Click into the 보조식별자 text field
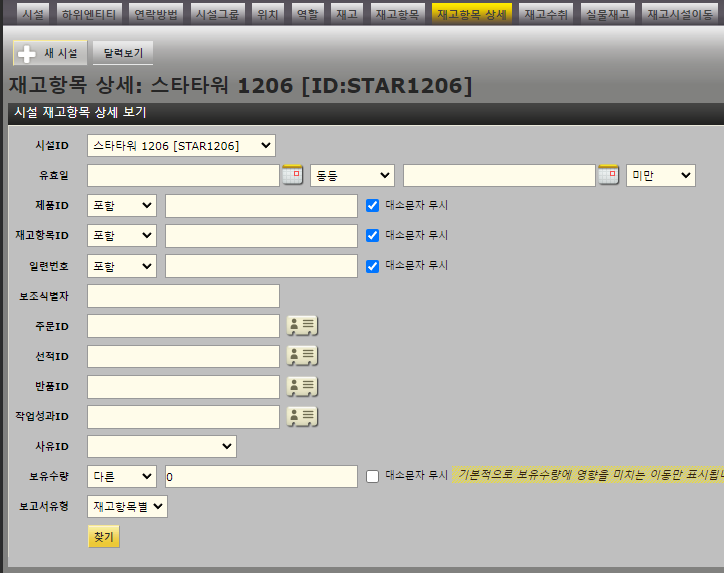This screenshot has width=724, height=573. [x=184, y=296]
